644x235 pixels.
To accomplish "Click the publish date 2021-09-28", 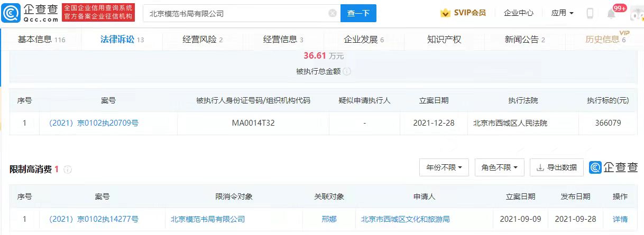I will 576,219.
